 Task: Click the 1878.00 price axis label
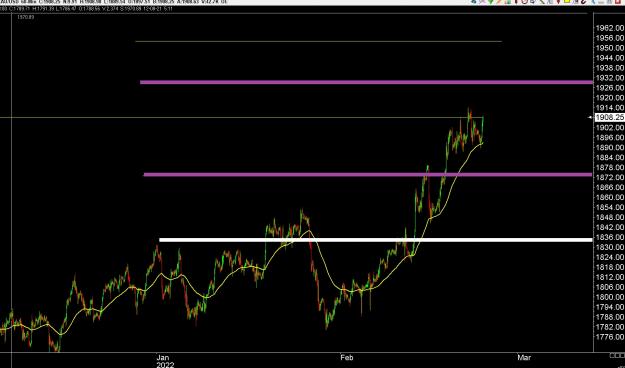point(610,167)
